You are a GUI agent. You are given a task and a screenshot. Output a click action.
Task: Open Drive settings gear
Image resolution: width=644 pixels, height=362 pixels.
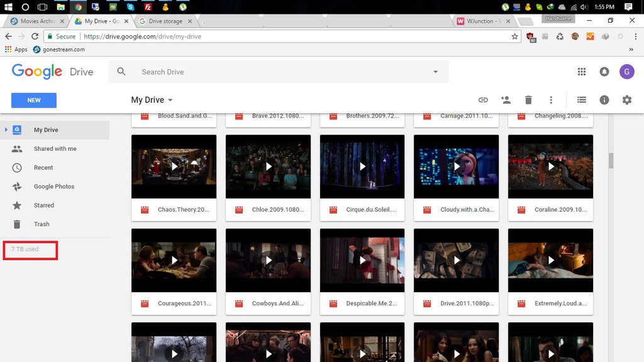tap(626, 100)
